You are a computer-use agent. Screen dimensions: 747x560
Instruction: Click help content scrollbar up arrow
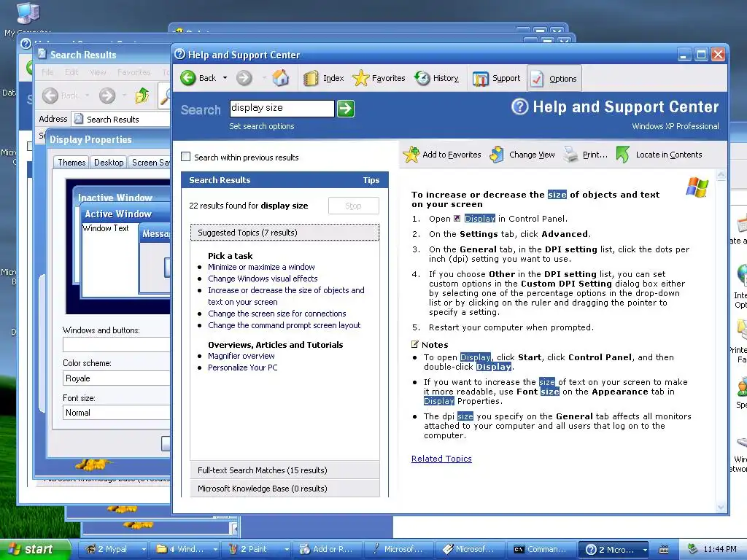point(721,175)
